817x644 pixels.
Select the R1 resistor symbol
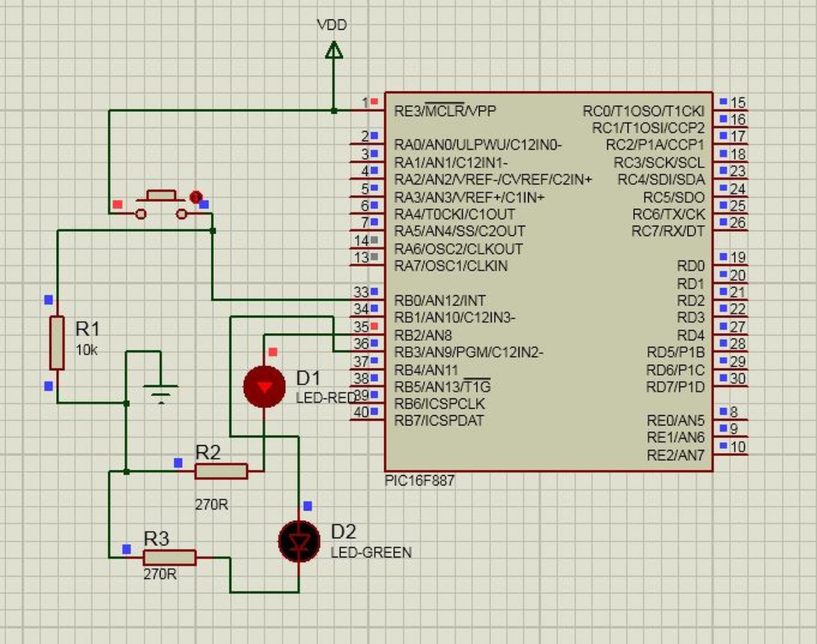[57, 343]
